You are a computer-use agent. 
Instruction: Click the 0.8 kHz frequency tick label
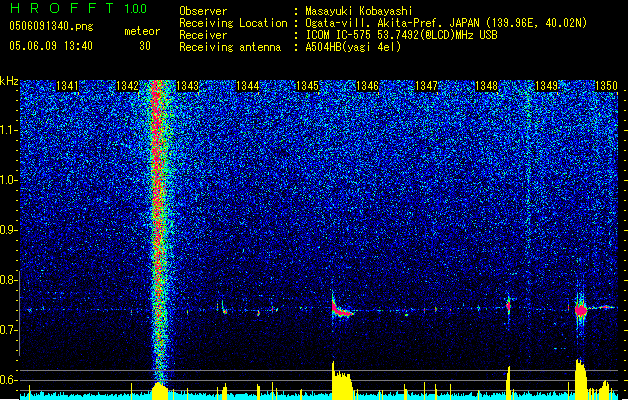click(x=8, y=280)
